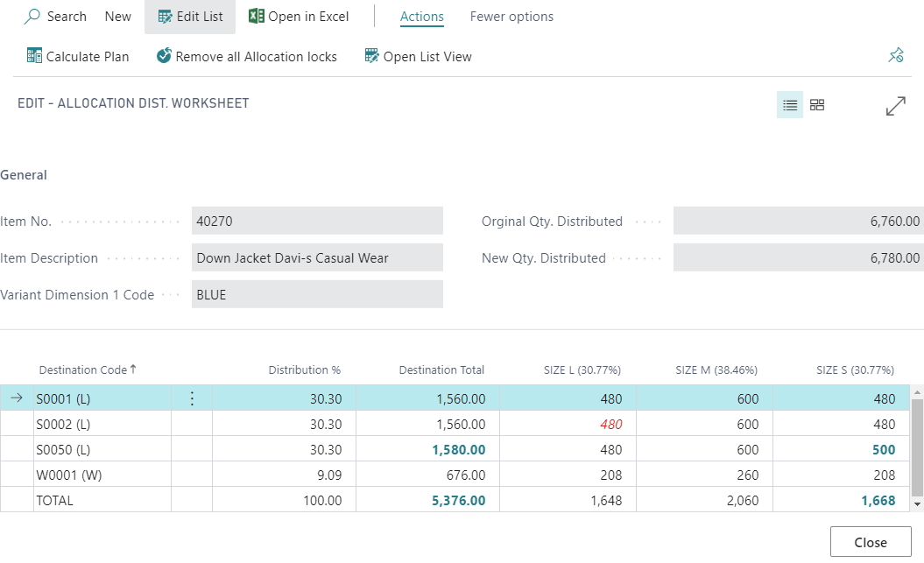Switch to list view layout
This screenshot has height=563, width=924.
(x=790, y=105)
